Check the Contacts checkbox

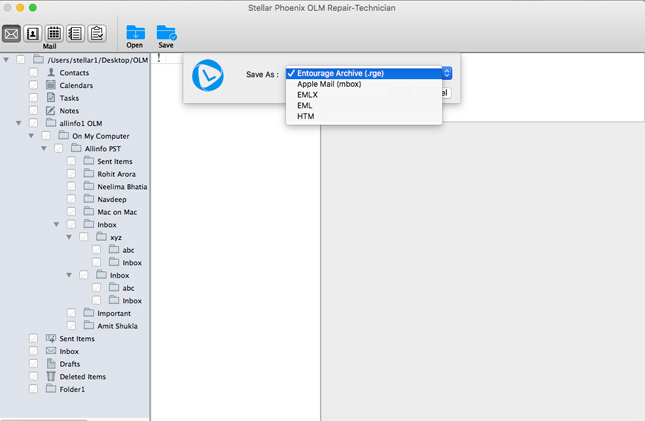coord(34,73)
